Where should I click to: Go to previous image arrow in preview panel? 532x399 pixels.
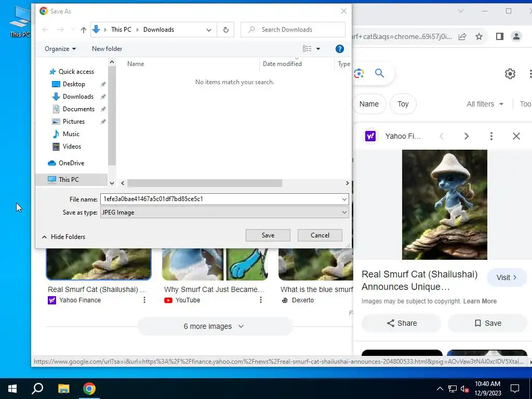pos(442,137)
